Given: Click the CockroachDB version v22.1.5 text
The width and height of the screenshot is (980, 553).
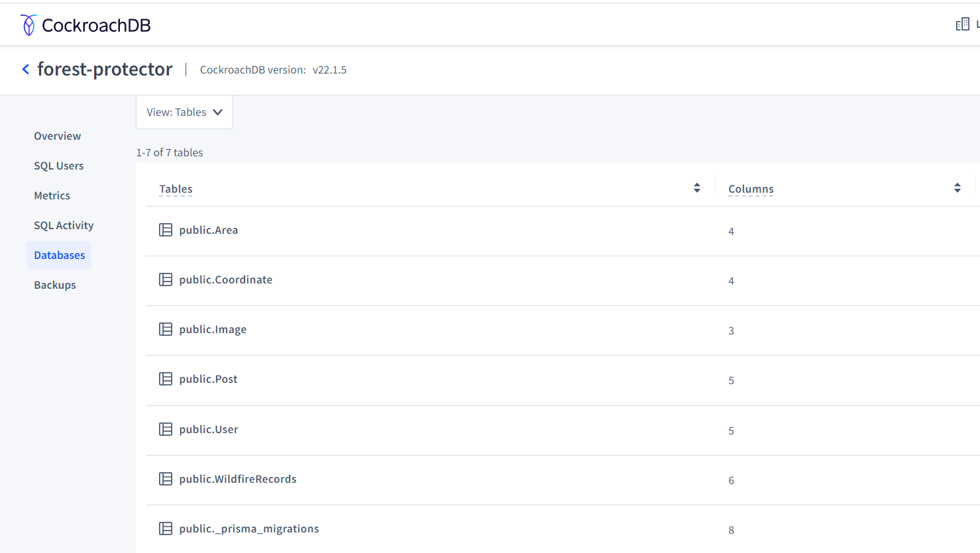Looking at the screenshot, I should coord(273,70).
